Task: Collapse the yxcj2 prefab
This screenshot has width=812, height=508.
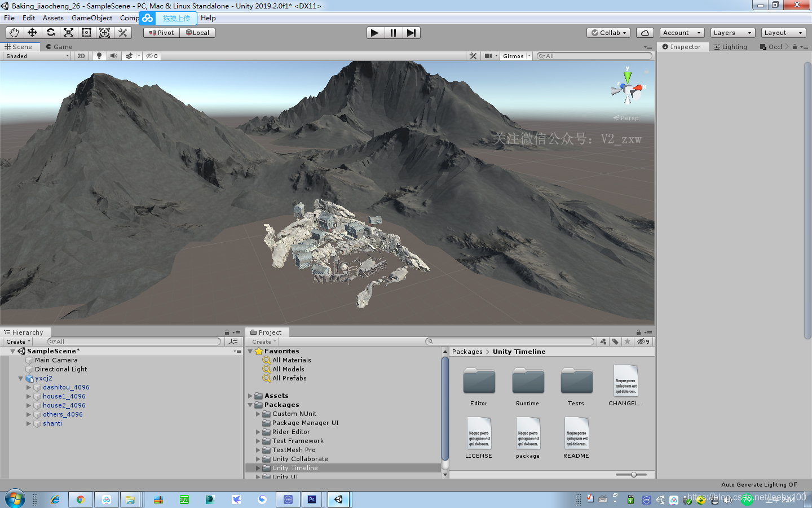Action: [20, 378]
